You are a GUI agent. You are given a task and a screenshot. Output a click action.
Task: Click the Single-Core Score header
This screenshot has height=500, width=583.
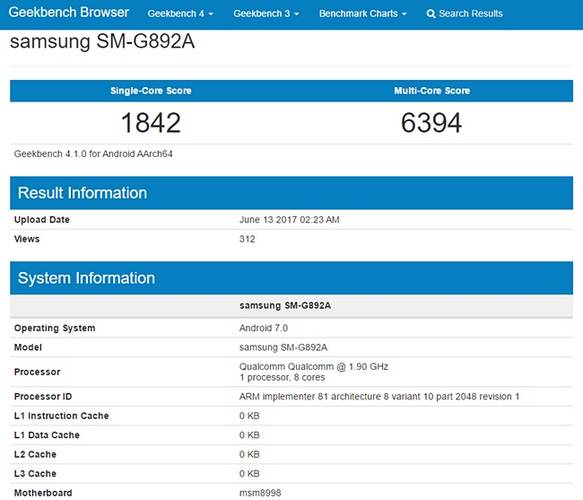coord(151,91)
